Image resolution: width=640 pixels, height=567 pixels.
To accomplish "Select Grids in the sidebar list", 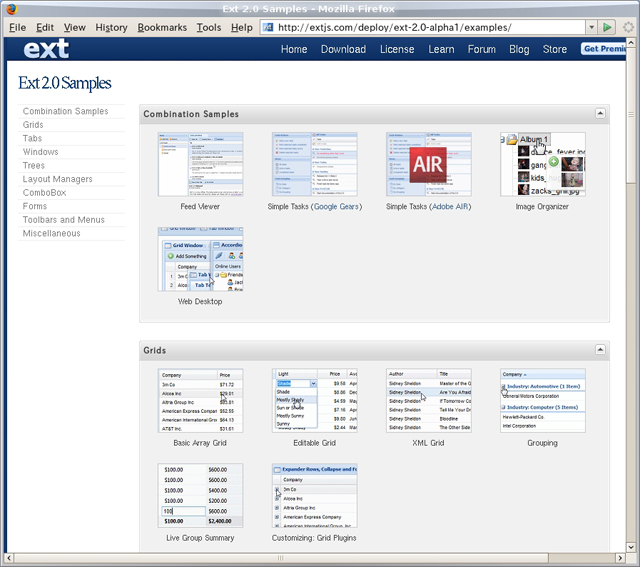I will coord(33,125).
